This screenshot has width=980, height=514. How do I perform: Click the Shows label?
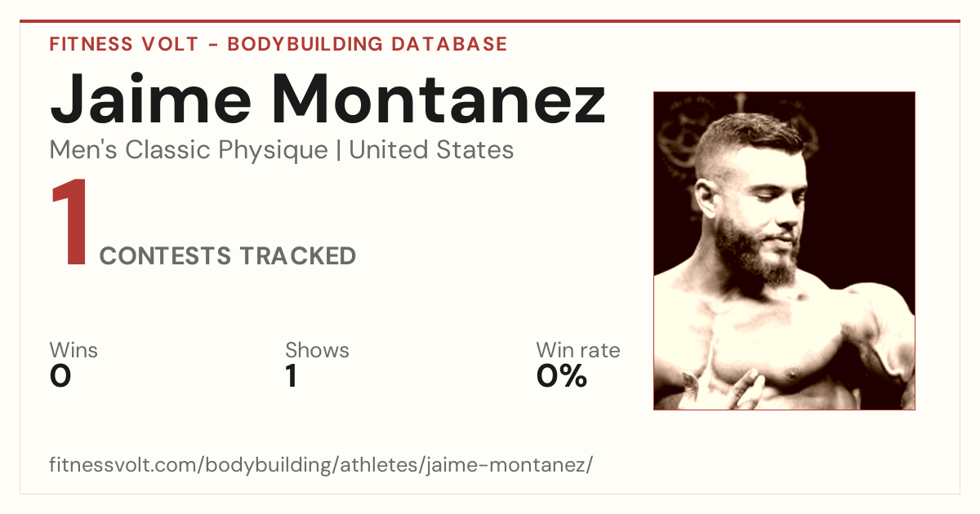(317, 351)
